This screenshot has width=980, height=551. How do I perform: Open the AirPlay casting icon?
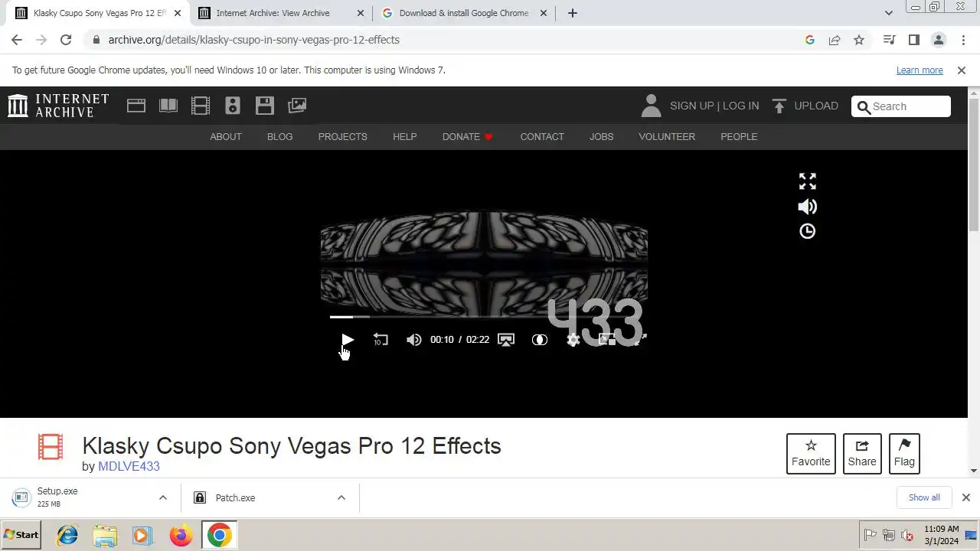point(506,340)
